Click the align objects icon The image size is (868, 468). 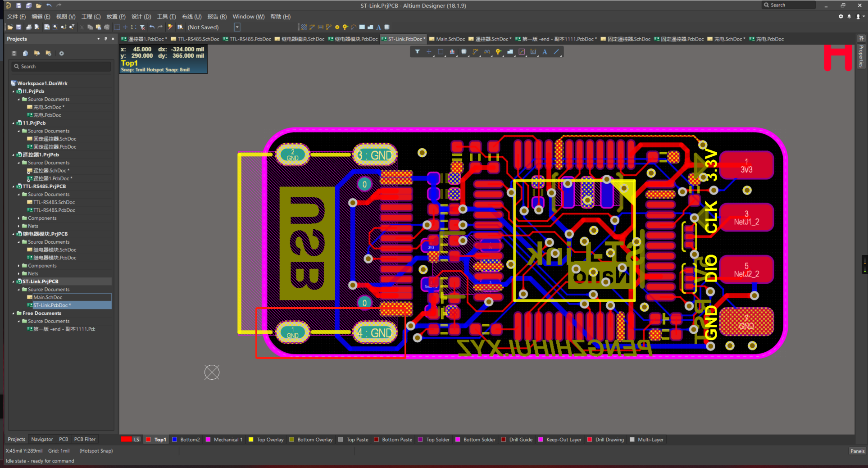452,52
